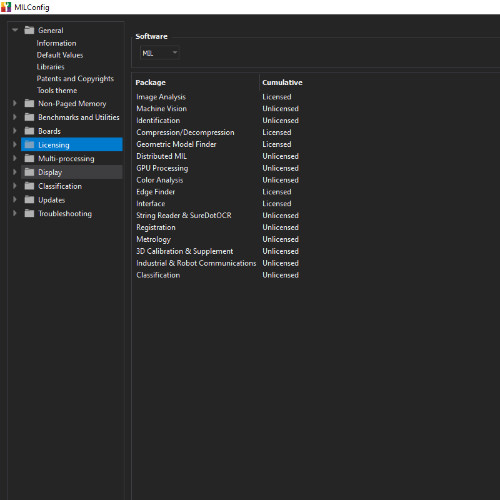The width and height of the screenshot is (500, 500).
Task: Collapse the General tree node arrow
Action: pos(15,30)
